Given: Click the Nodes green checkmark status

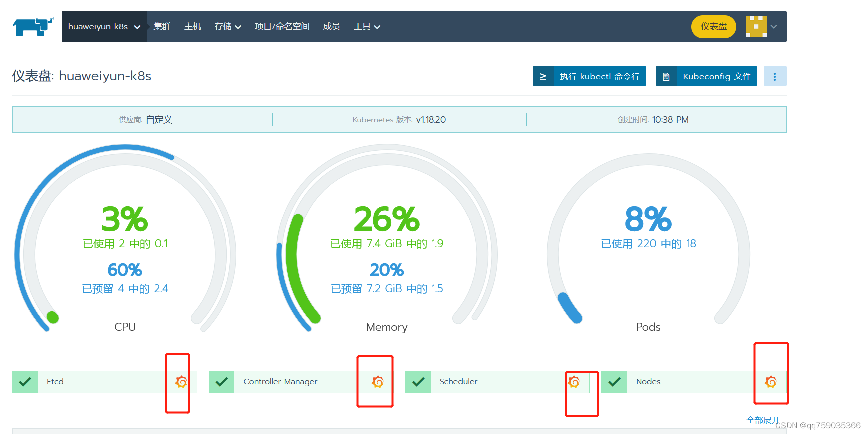Looking at the screenshot, I should click(614, 382).
